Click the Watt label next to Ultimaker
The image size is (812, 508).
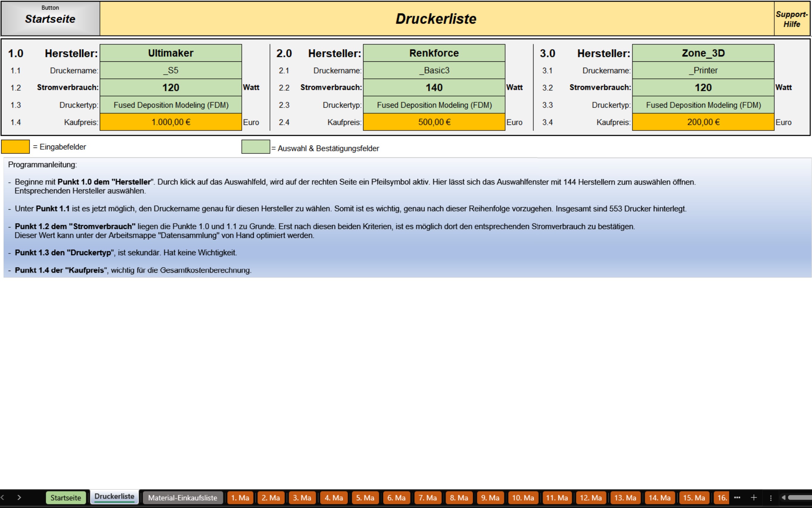pyautogui.click(x=251, y=87)
